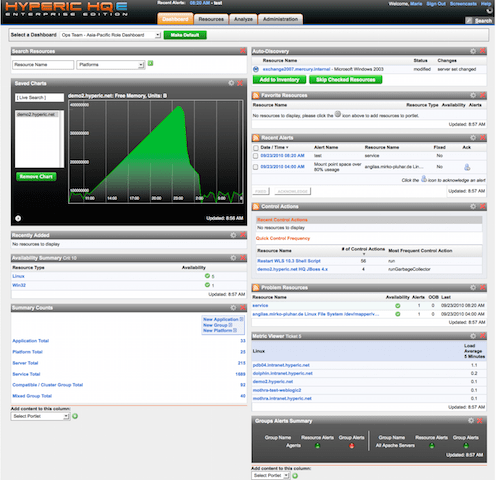Configure Control Actions portlet gear
Screen dimensions: 496x480
coord(473,206)
